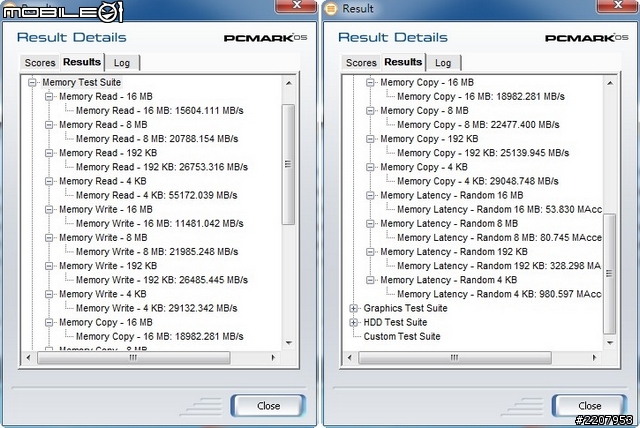This screenshot has height=428, width=640.
Task: Select Results tab in right window
Action: (x=403, y=62)
